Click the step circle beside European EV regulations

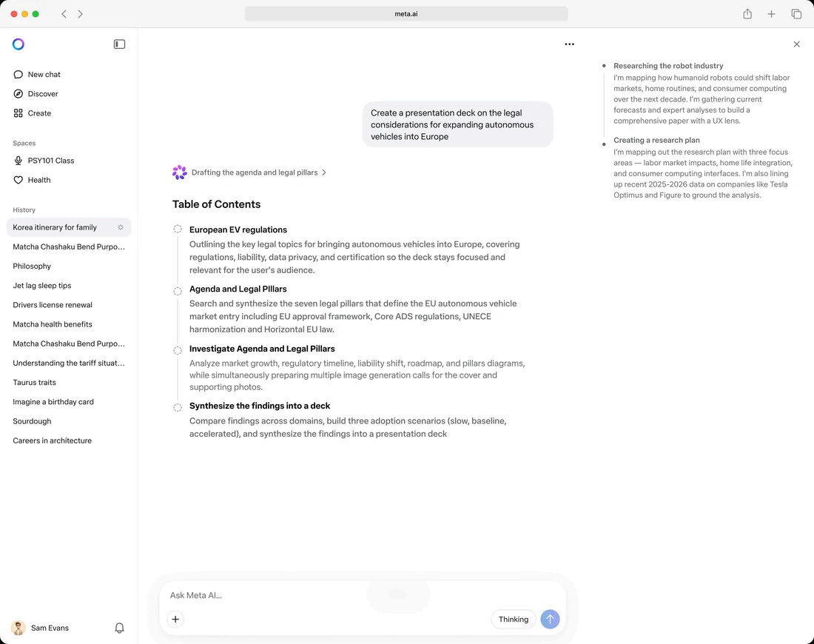[178, 229]
